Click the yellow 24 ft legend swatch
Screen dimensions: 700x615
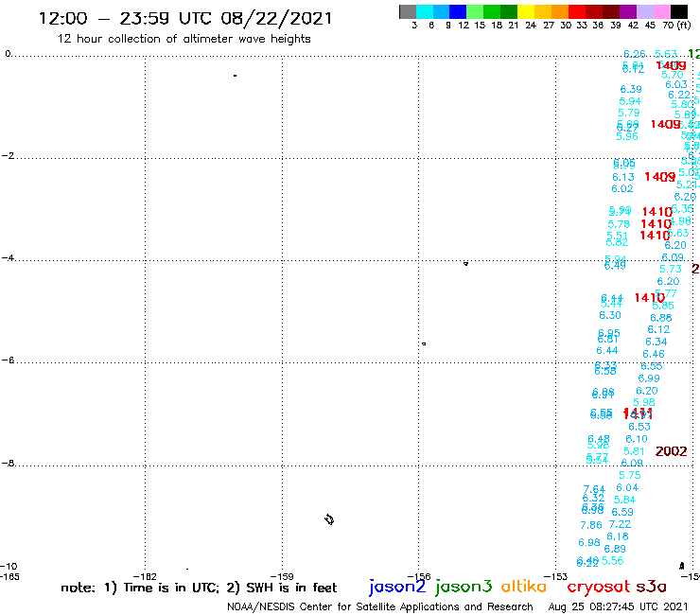[526, 11]
